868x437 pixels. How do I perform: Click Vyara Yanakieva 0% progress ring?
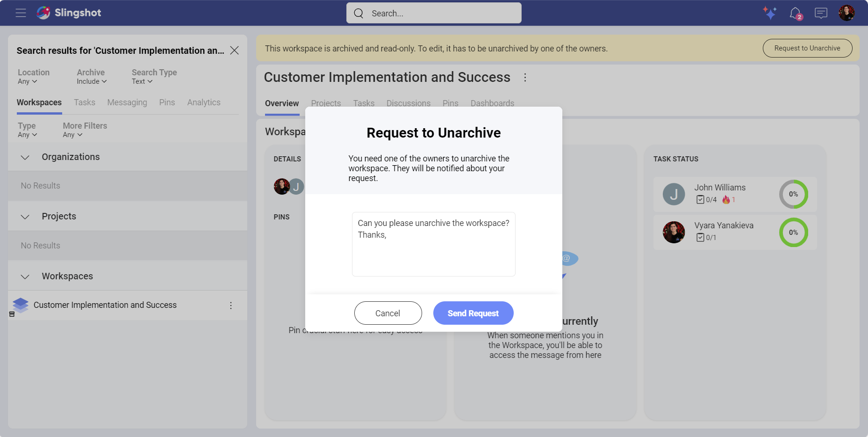tap(793, 232)
